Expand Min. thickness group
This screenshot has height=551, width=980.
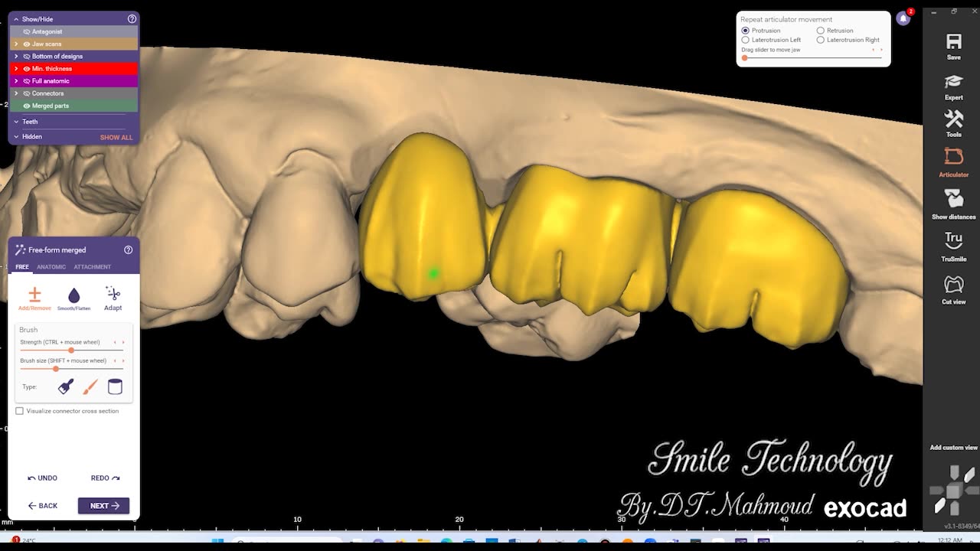click(16, 68)
